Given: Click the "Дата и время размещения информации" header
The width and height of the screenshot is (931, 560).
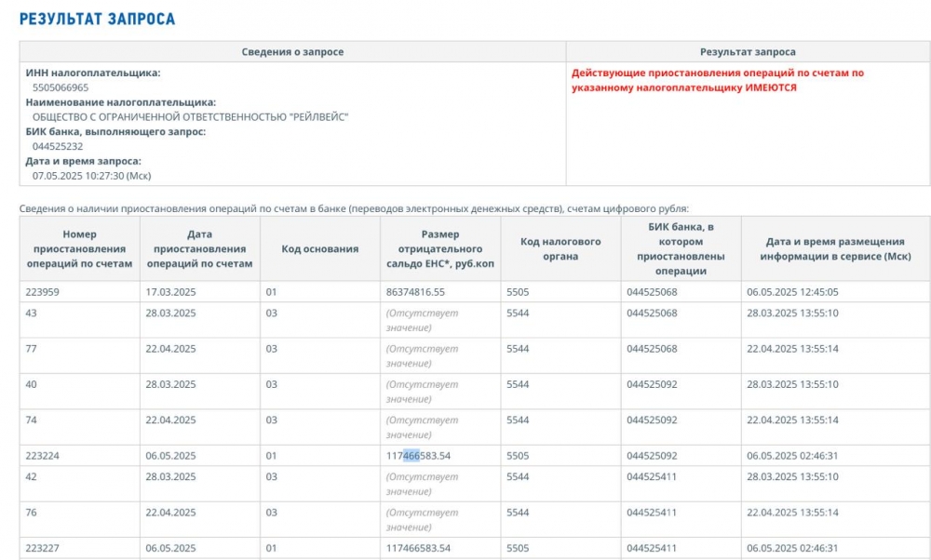Looking at the screenshot, I should (x=835, y=249).
